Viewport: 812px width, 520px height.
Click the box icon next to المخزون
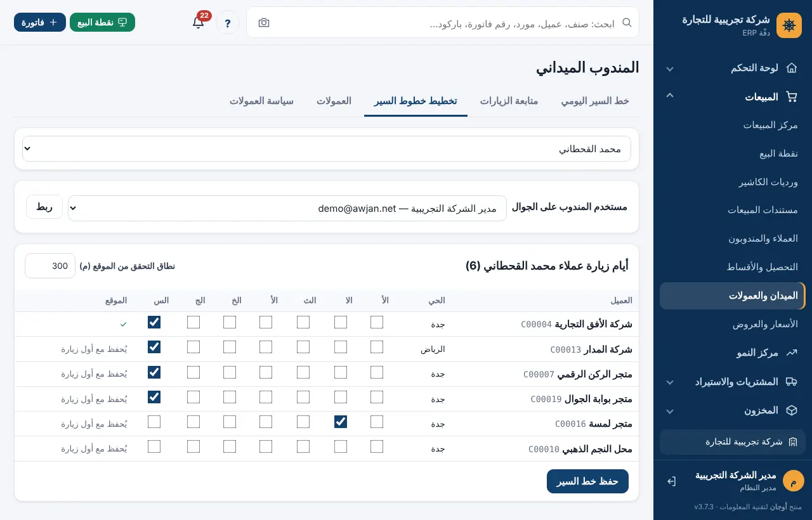(791, 410)
